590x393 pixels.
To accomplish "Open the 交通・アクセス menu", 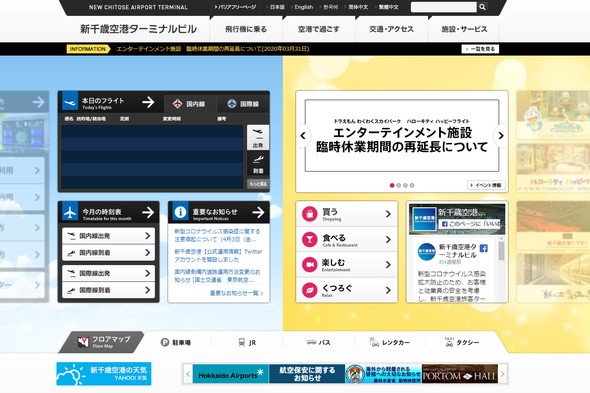I will click(x=391, y=29).
